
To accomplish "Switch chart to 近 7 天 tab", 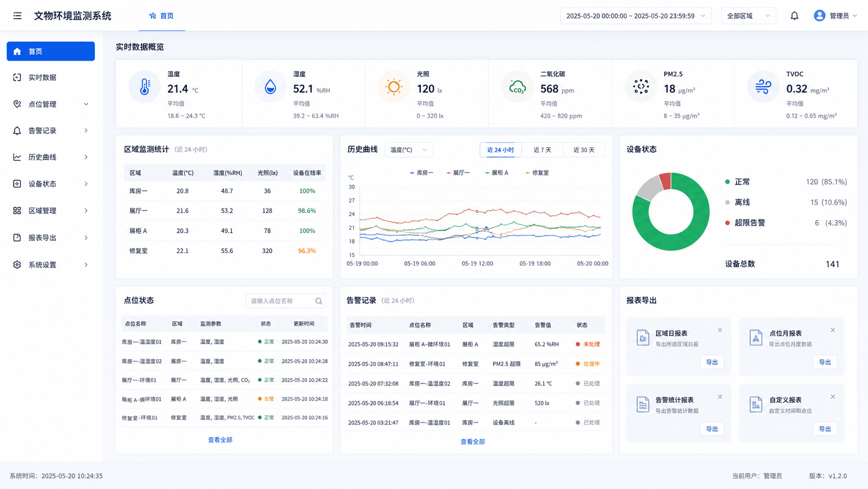I will [x=542, y=150].
